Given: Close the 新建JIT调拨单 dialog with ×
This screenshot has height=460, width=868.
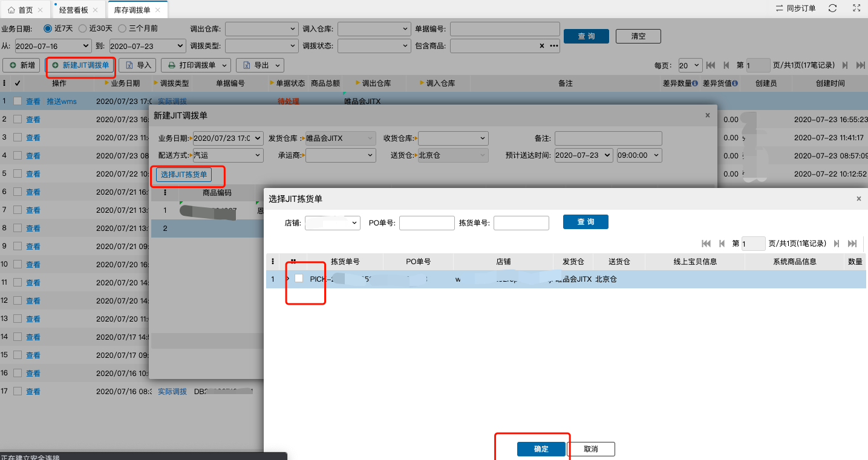Looking at the screenshot, I should click(708, 115).
